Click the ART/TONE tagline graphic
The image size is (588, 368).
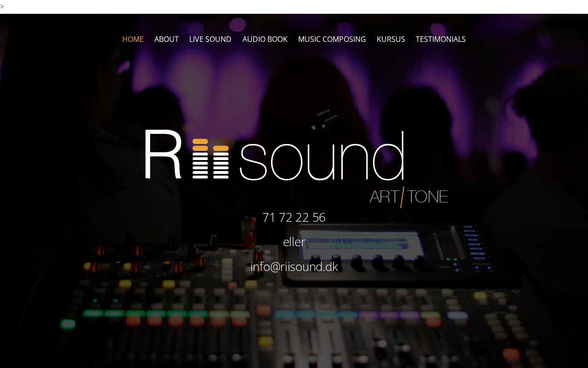click(x=409, y=197)
